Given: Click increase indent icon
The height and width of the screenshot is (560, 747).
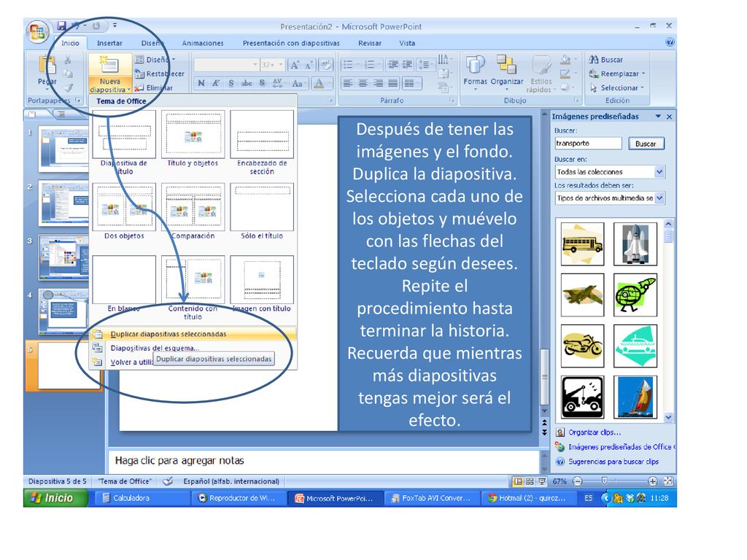Looking at the screenshot, I should click(408, 65).
